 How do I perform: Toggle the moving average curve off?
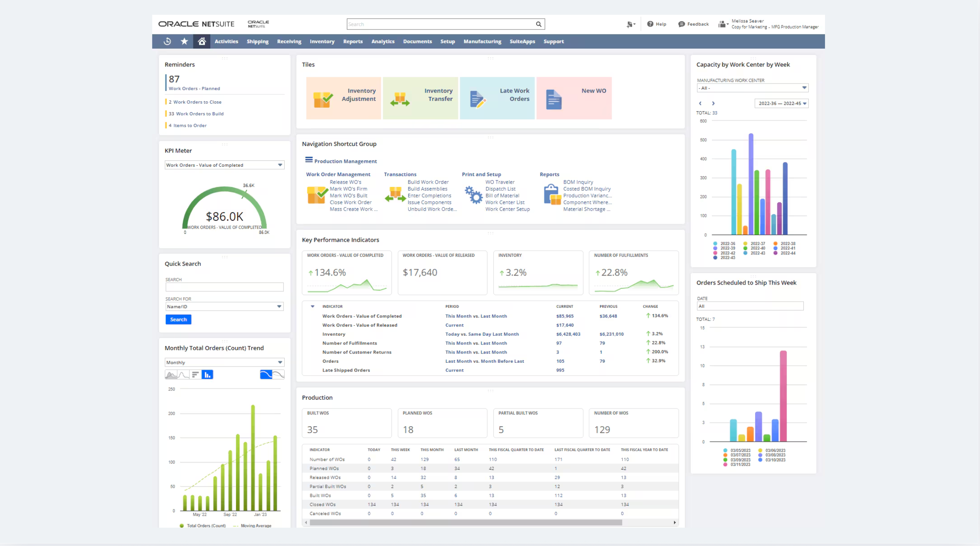click(278, 375)
